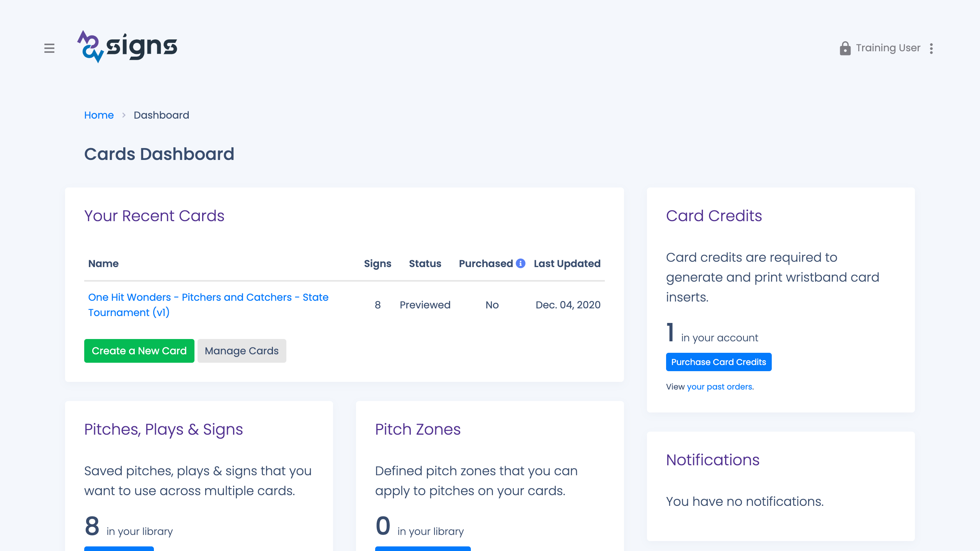Click the Pitch Zones section heading

(x=417, y=429)
